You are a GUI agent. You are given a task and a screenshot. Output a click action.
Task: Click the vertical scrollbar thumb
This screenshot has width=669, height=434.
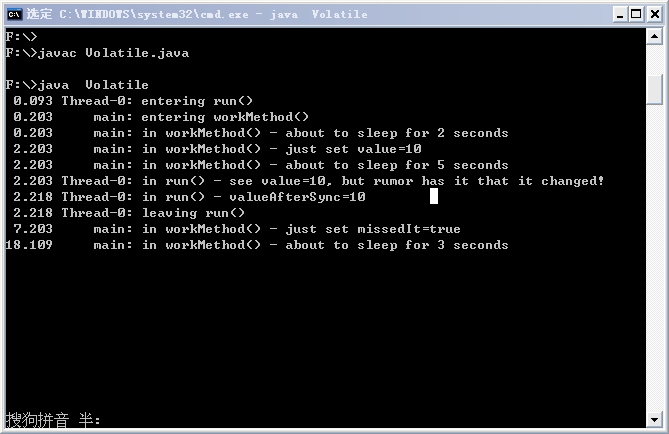[654, 89]
